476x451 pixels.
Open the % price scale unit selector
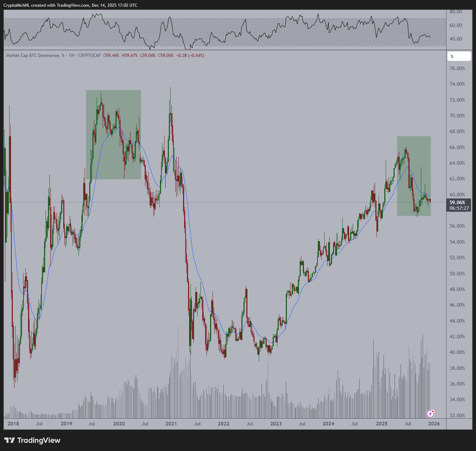459,56
